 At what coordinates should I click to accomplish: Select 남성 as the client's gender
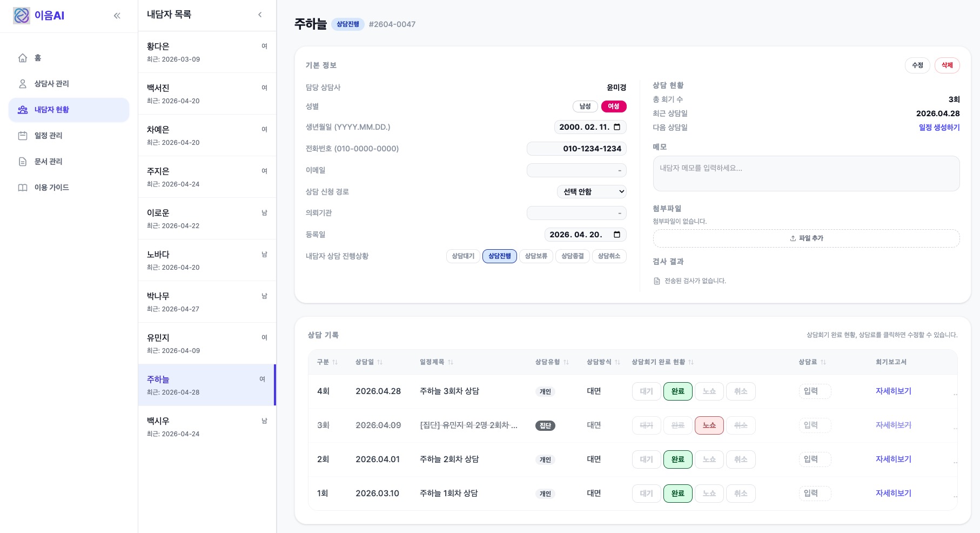585,106
